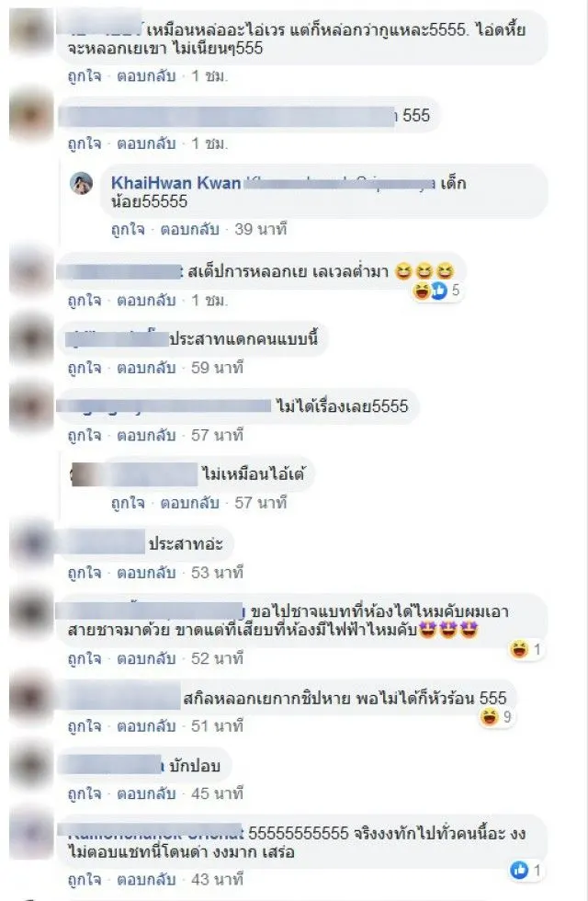Open the avatar beside the ประสาทแดกคนแบบนี้ comment

pos(31,339)
